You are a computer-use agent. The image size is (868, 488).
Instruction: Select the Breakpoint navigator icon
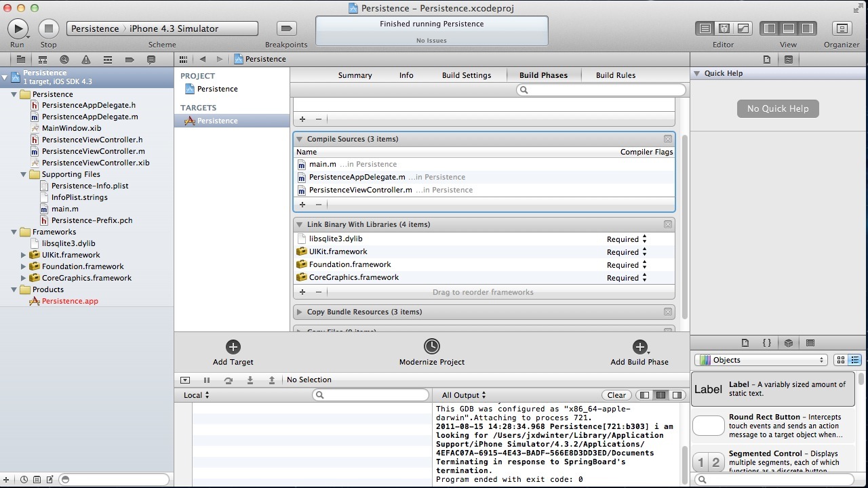[130, 60]
